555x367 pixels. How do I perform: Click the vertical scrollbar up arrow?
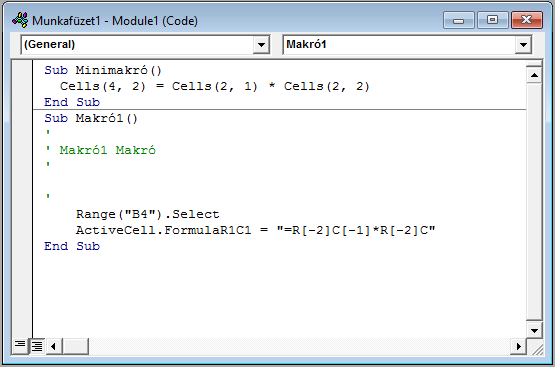point(534,75)
